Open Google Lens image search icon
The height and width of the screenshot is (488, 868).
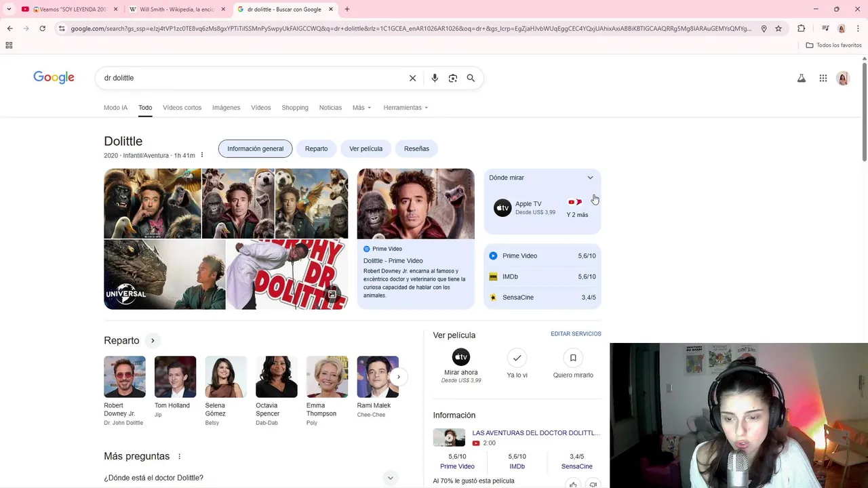point(453,78)
